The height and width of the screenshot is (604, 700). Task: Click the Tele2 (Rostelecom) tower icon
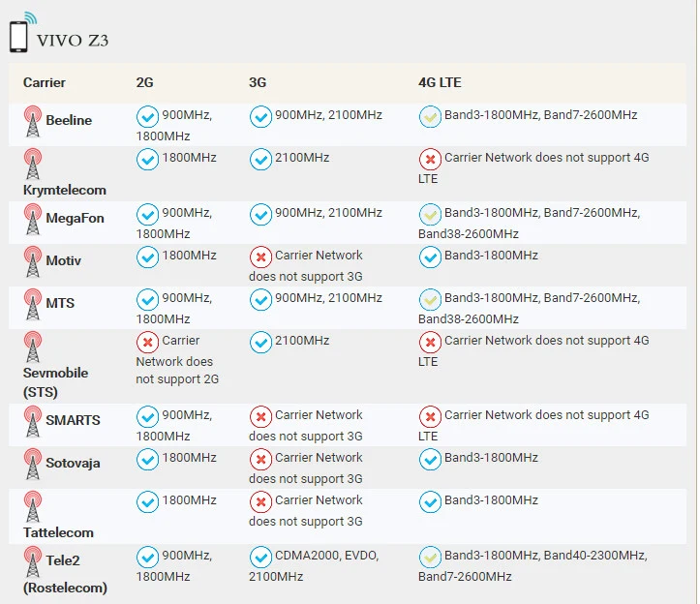click(x=33, y=561)
